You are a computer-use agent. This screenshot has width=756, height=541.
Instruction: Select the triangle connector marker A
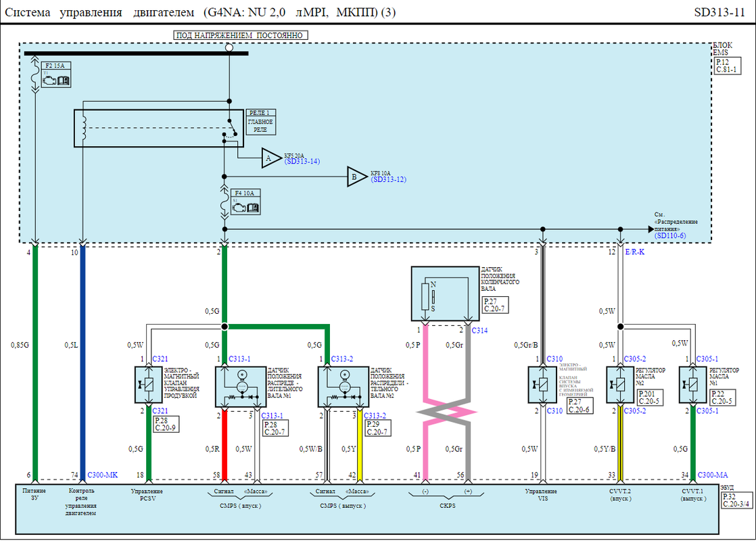click(x=271, y=158)
